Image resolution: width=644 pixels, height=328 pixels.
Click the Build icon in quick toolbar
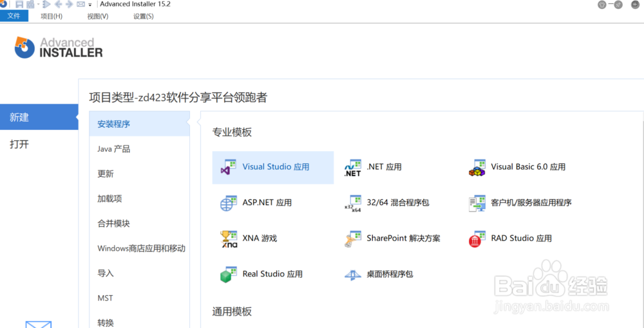point(30,5)
